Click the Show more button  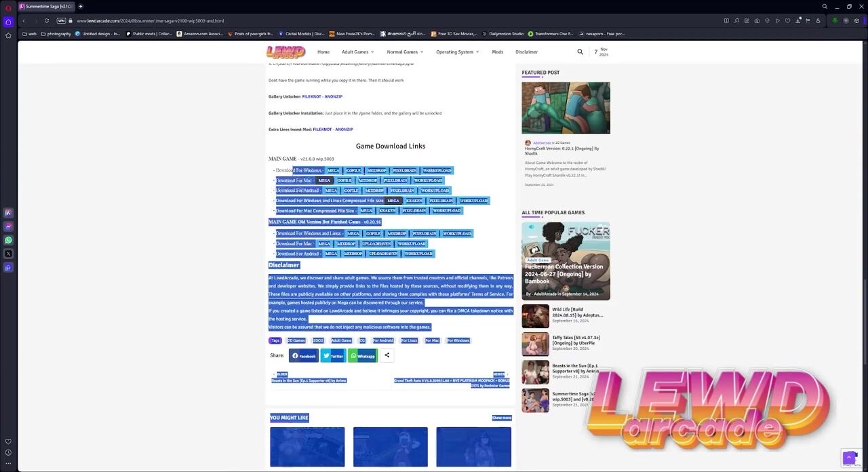tap(501, 418)
